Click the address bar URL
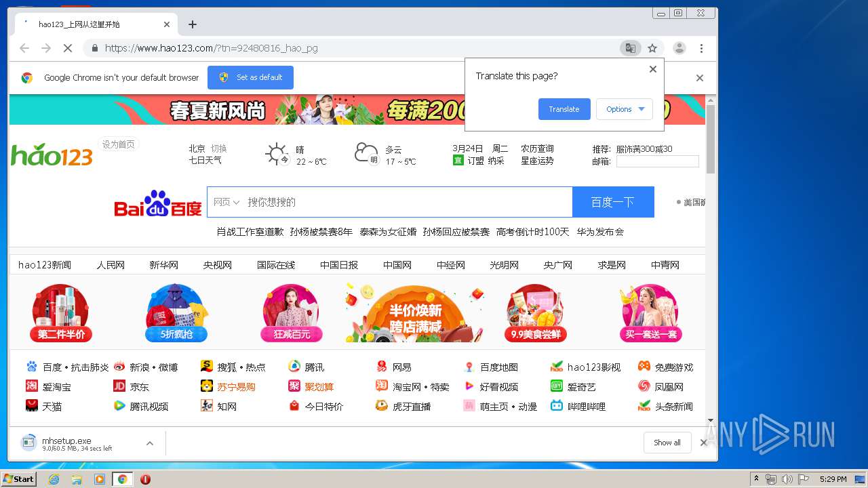Viewport: 868px width, 488px height. pos(212,48)
